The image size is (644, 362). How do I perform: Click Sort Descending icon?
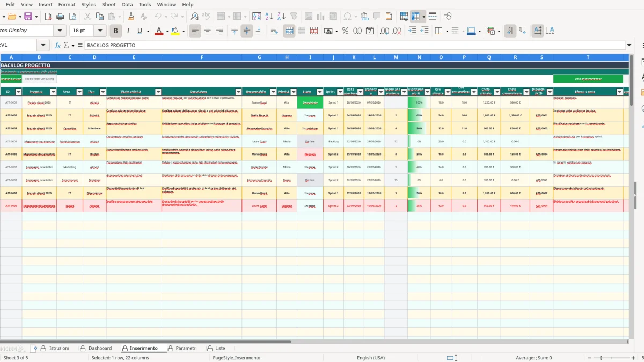[281, 17]
